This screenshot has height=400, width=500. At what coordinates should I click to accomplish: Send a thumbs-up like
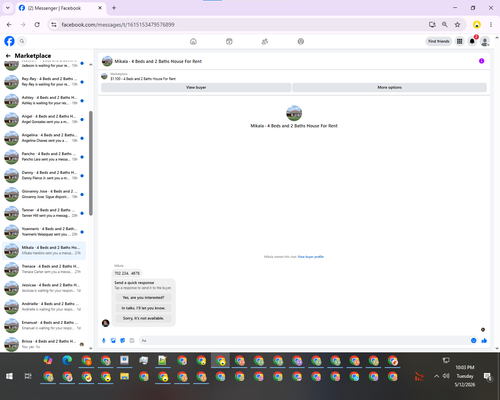pyautogui.click(x=484, y=340)
